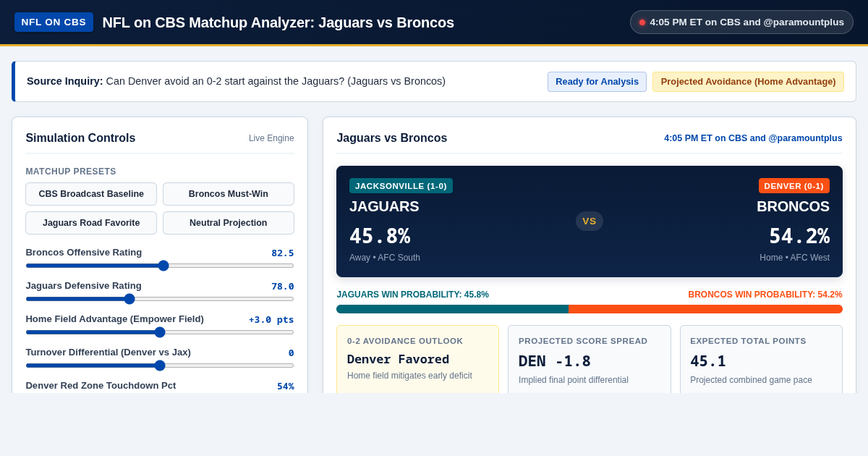Click the panel's 4:05 PM ET broadcast link
This screenshot has width=868, height=456.
(753, 138)
